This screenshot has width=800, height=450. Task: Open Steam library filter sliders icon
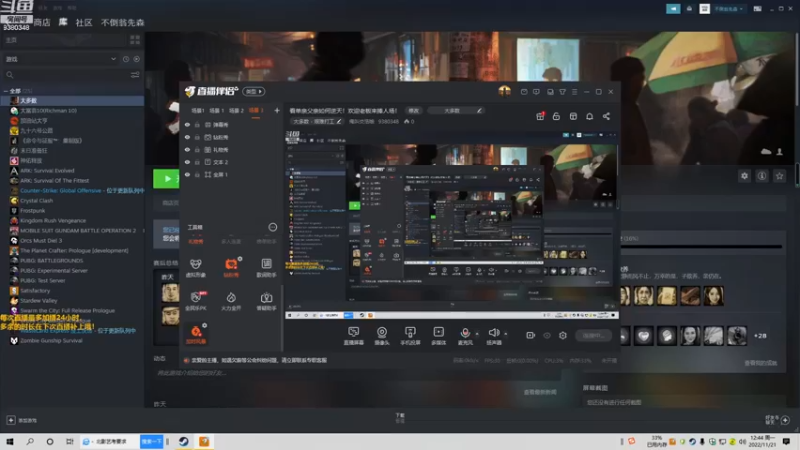135,74
